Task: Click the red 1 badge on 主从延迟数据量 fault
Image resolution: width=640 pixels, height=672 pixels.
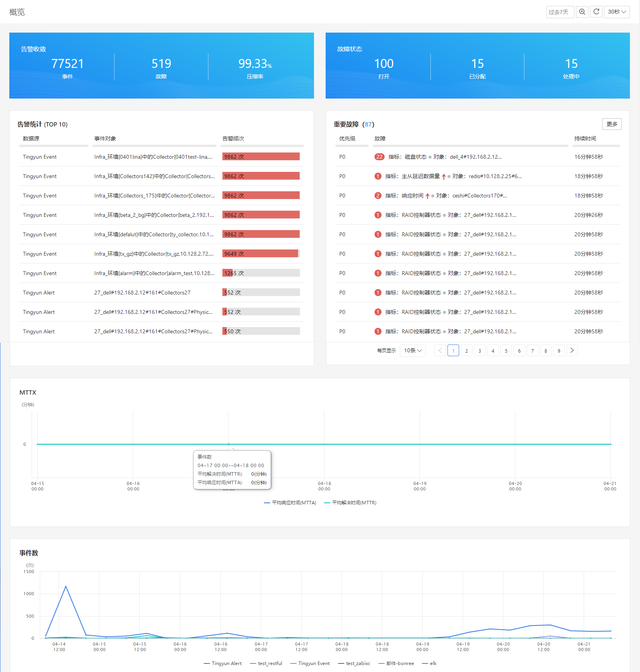Action: pos(378,176)
